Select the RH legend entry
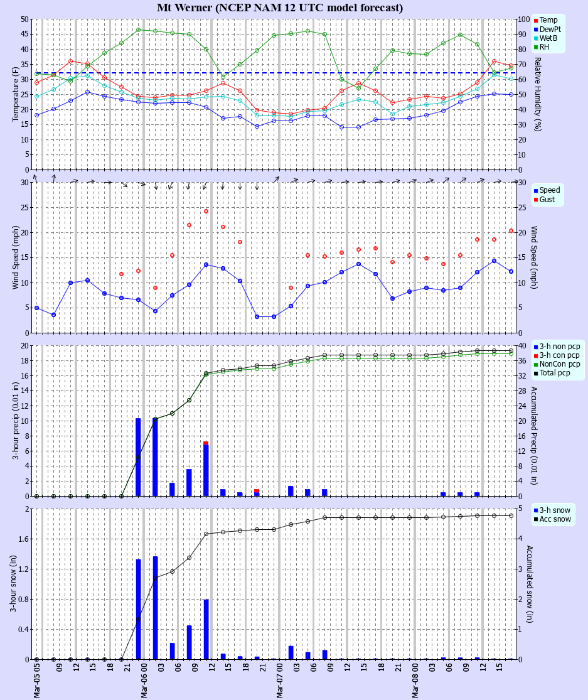This screenshot has height=700, width=588. coord(545,47)
